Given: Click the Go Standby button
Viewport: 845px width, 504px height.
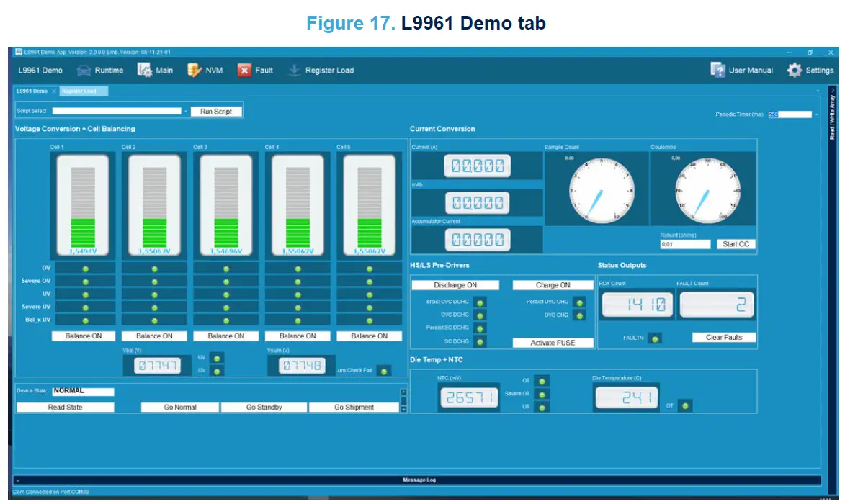Looking at the screenshot, I should coord(264,407).
